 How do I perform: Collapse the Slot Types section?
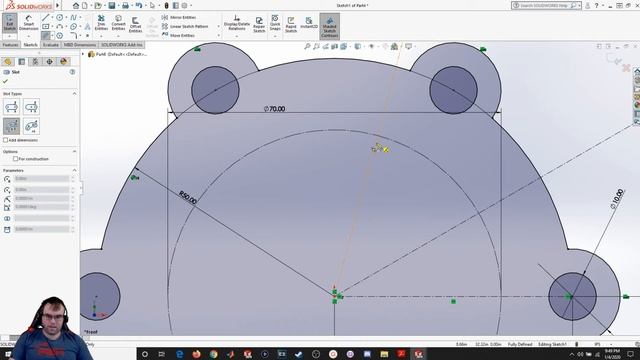click(74, 94)
